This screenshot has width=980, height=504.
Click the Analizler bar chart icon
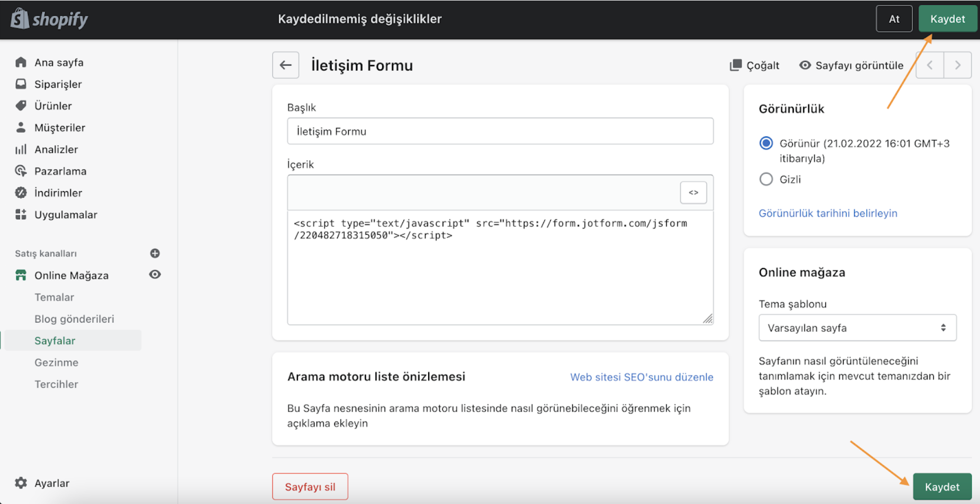pyautogui.click(x=21, y=149)
